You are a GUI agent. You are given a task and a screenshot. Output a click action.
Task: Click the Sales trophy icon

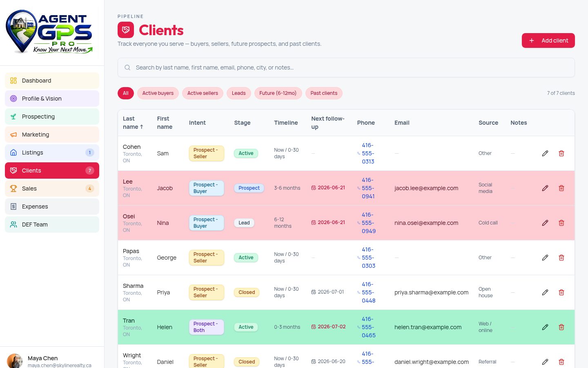(13, 188)
